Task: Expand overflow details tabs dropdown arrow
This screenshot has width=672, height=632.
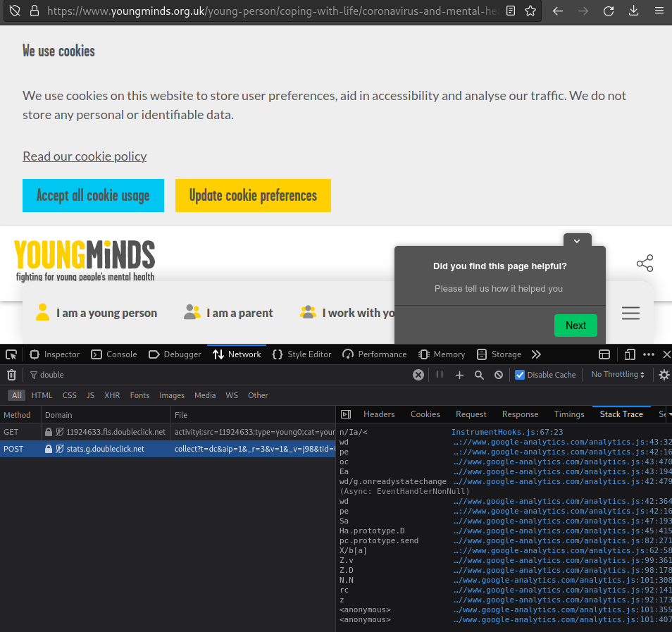Action: pyautogui.click(x=669, y=414)
